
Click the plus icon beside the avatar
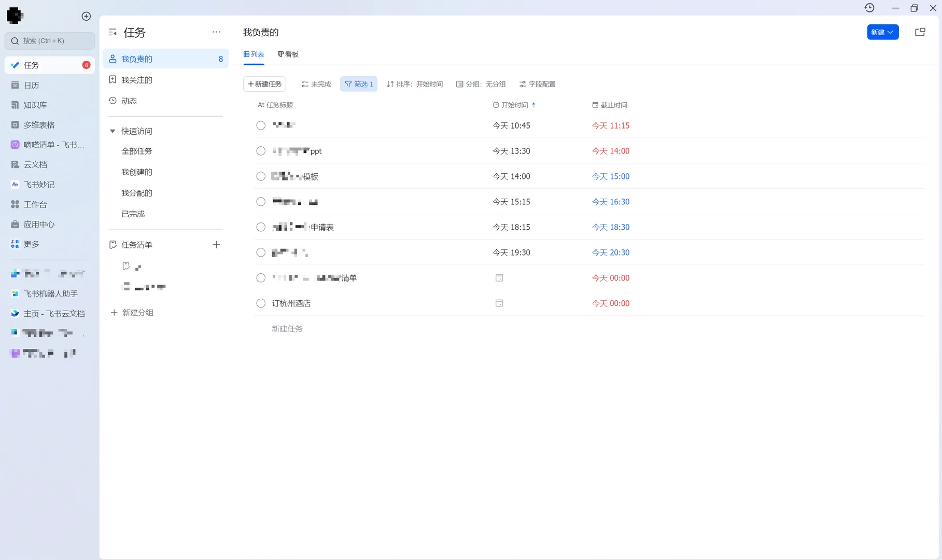coord(86,16)
